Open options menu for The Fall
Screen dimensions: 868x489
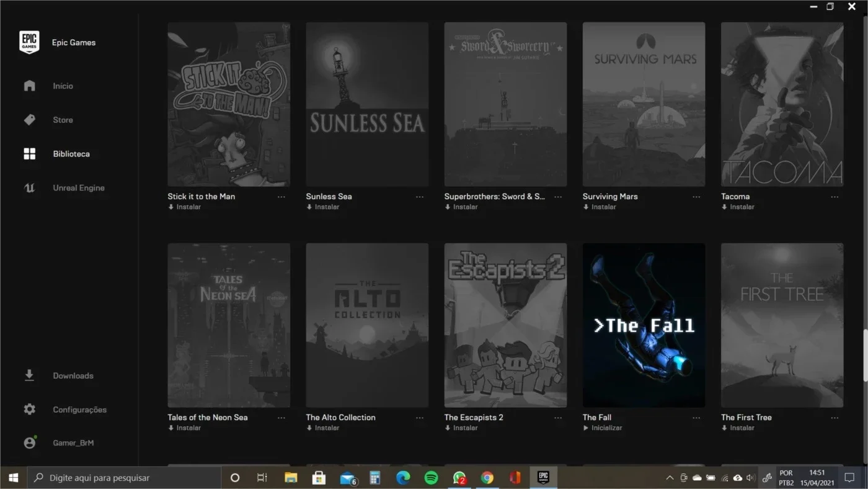point(696,418)
